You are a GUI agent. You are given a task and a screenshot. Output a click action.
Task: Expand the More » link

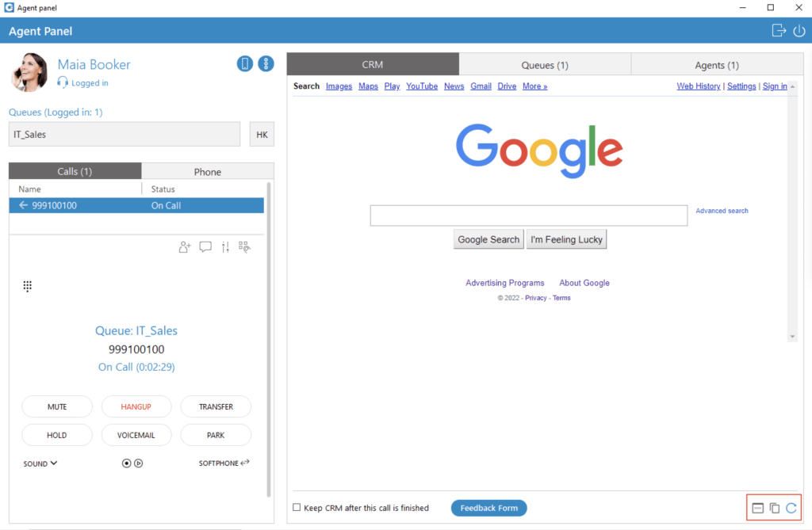pyautogui.click(x=535, y=86)
